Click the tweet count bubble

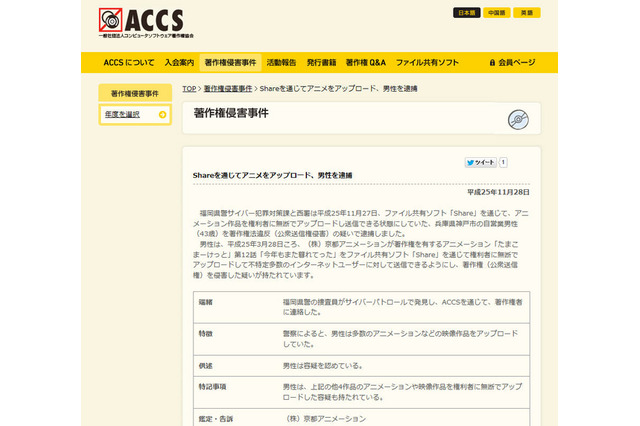tap(503, 162)
